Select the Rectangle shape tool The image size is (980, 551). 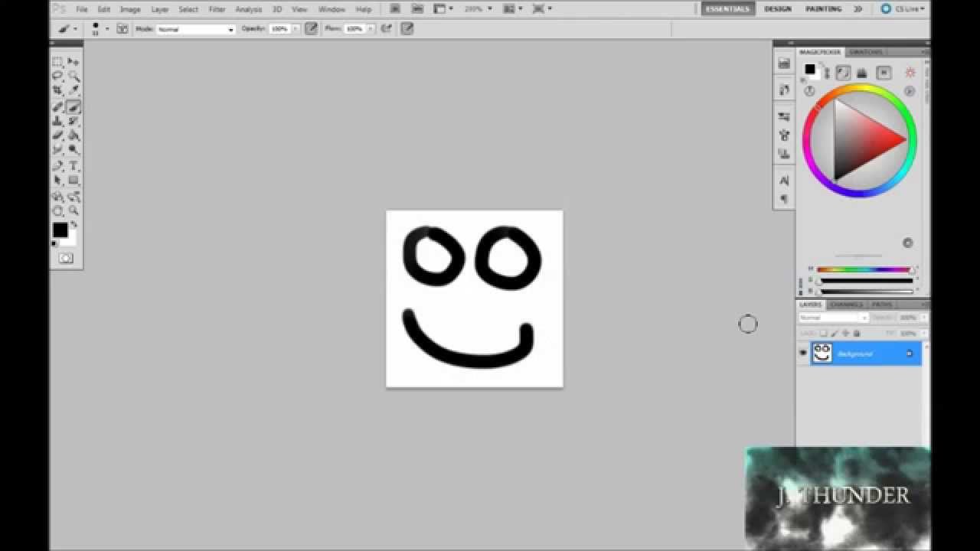click(73, 181)
